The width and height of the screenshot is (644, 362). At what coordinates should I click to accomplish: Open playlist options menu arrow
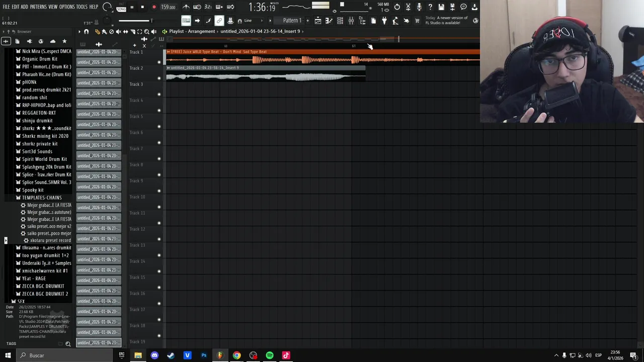(79, 32)
